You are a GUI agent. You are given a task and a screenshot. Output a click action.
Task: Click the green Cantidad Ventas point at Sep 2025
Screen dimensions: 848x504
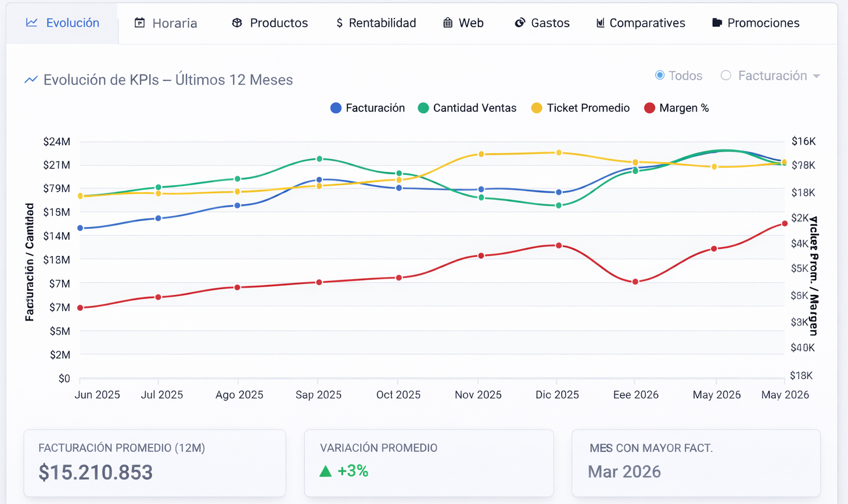[319, 159]
